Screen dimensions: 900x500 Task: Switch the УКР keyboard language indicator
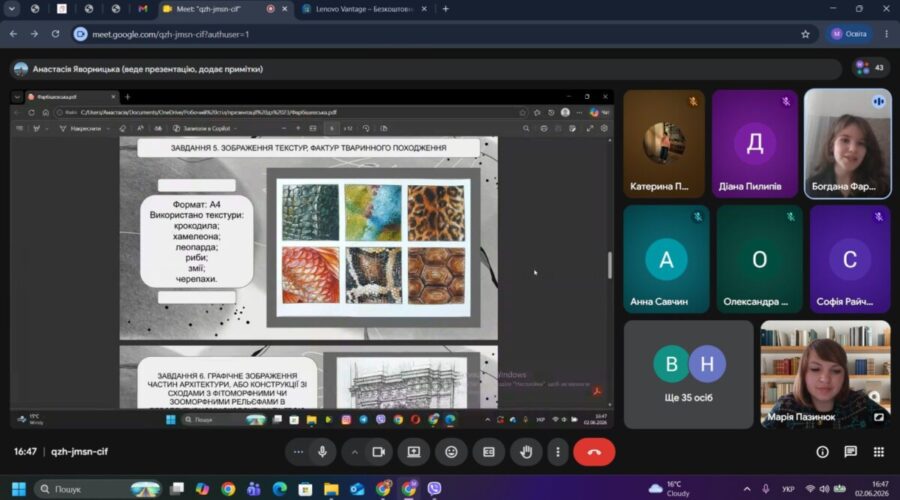pyautogui.click(x=788, y=489)
